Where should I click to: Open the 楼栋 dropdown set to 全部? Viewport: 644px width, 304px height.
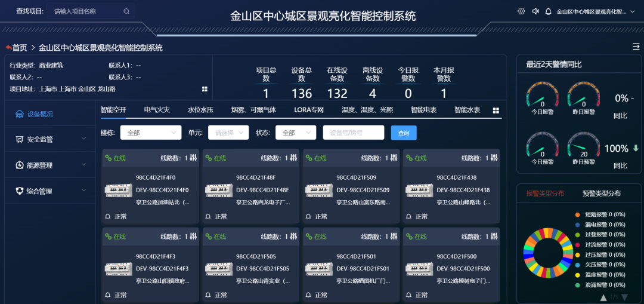151,133
